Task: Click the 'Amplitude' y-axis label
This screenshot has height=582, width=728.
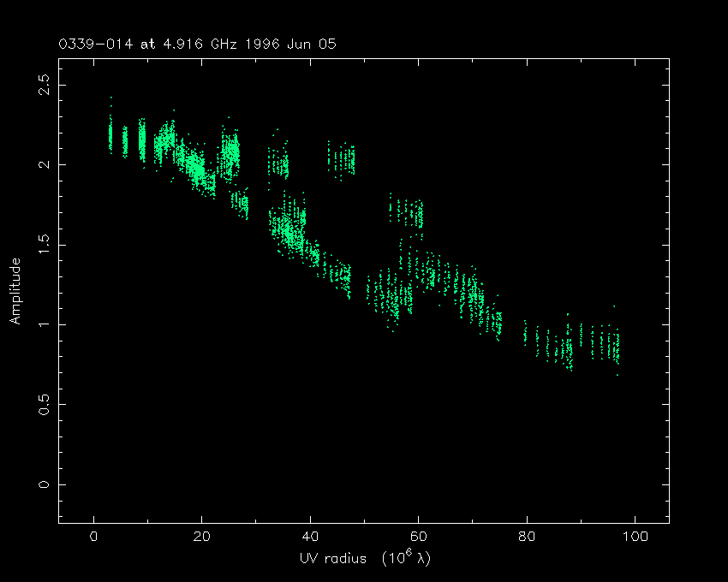Action: coord(15,290)
